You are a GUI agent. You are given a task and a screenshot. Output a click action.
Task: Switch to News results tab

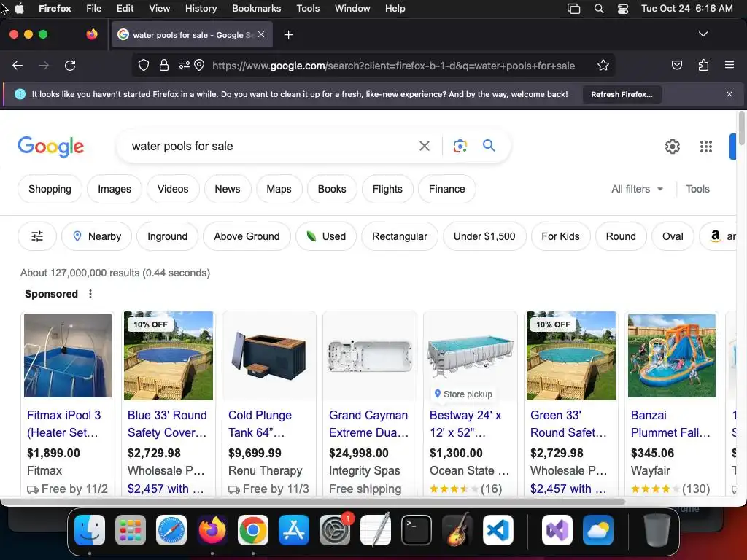pos(228,189)
